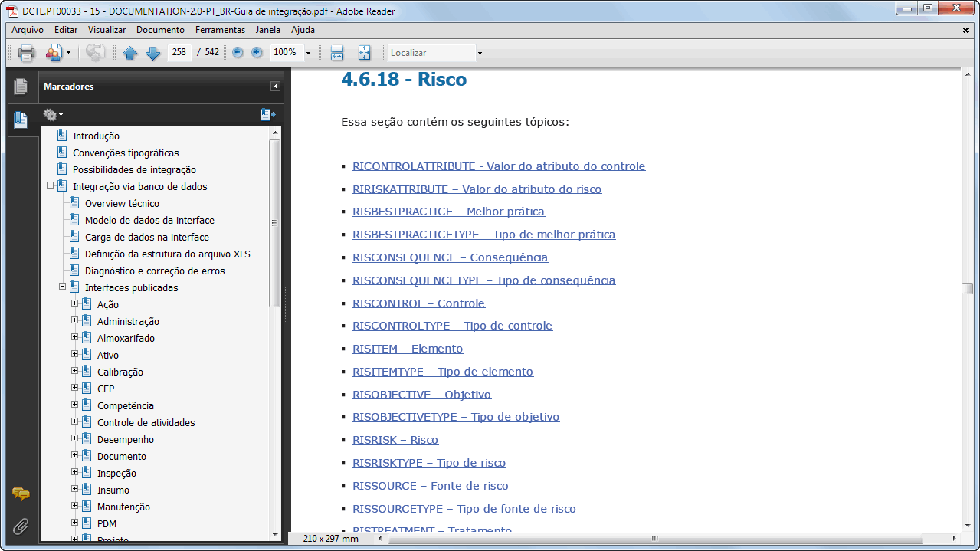Image resolution: width=980 pixels, height=551 pixels.
Task: Open the Visualizar menu
Action: coord(107,30)
